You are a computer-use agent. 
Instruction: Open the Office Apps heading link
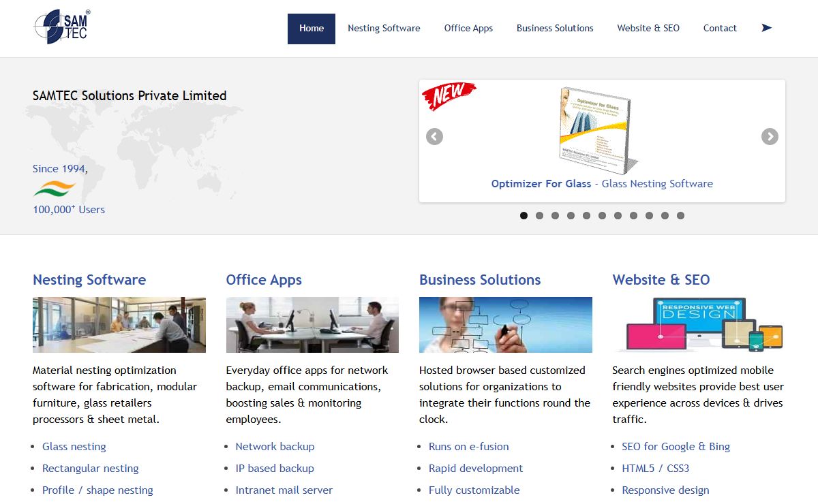pos(264,280)
